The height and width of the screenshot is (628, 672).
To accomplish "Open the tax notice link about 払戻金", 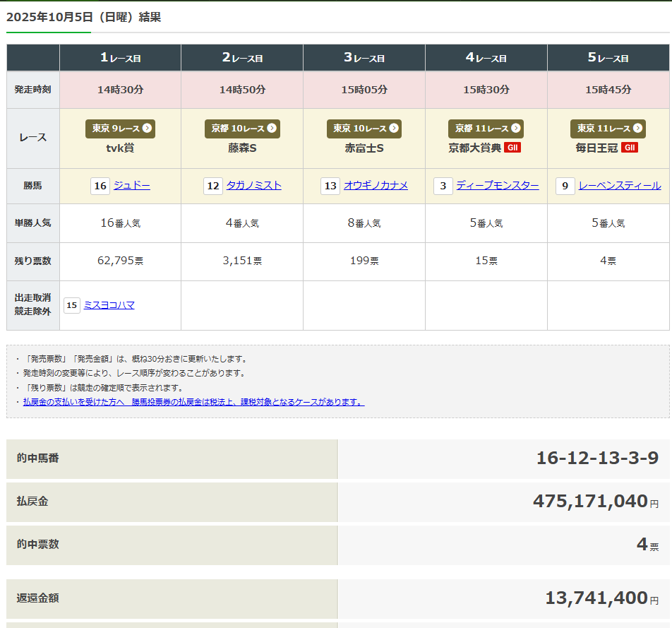I will [193, 402].
